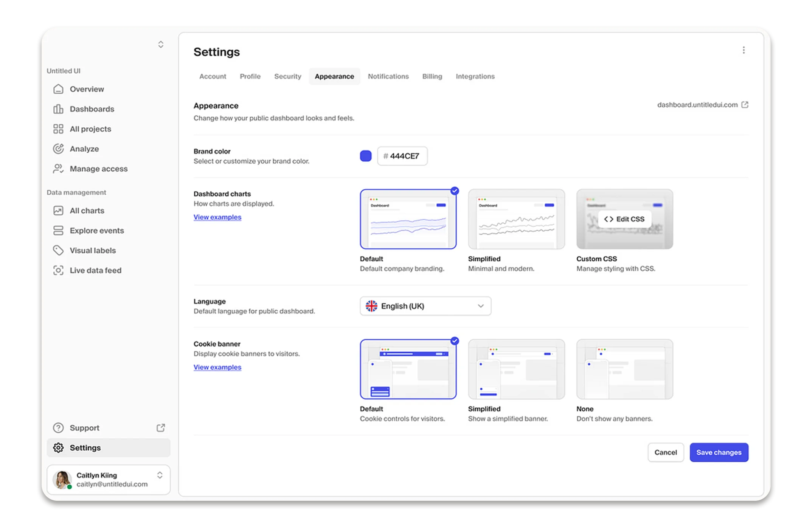Click the dashboard.untitledui.com external link icon

click(745, 104)
